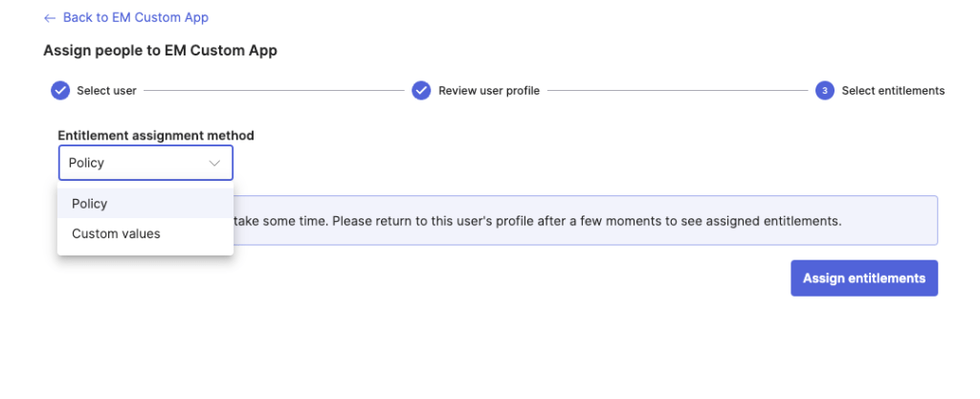Choose Policy from the dropdown list
The width and height of the screenshot is (980, 399).
click(90, 204)
